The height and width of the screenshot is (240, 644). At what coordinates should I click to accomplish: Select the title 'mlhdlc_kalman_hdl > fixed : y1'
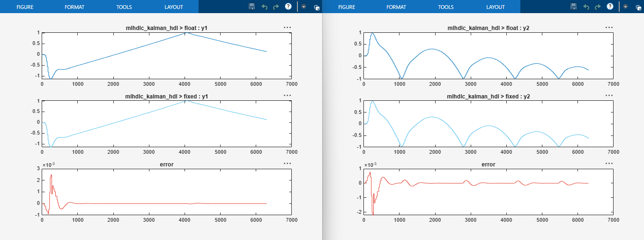pyautogui.click(x=166, y=97)
